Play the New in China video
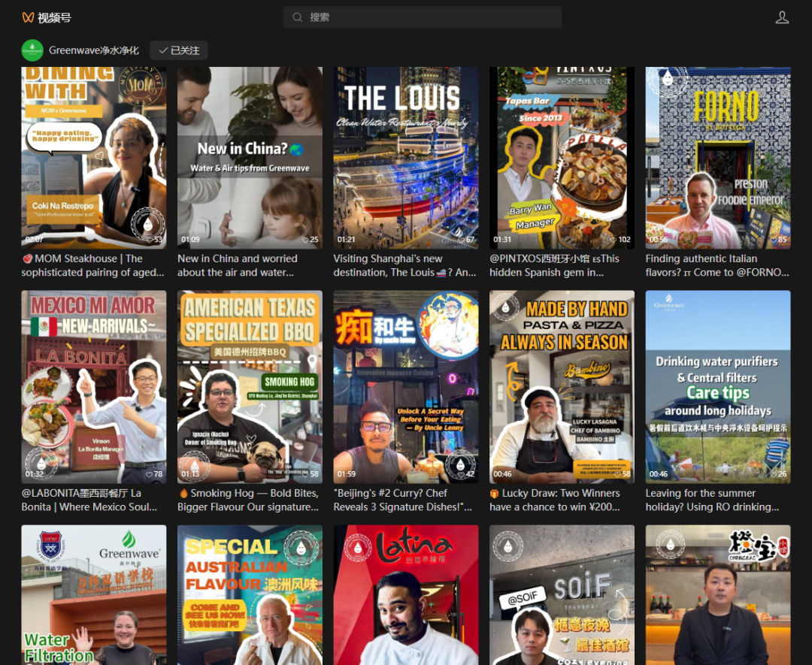812x665 pixels. (x=250, y=158)
